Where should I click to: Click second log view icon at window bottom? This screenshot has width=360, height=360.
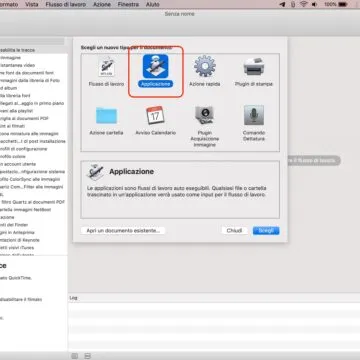[x=87, y=356]
